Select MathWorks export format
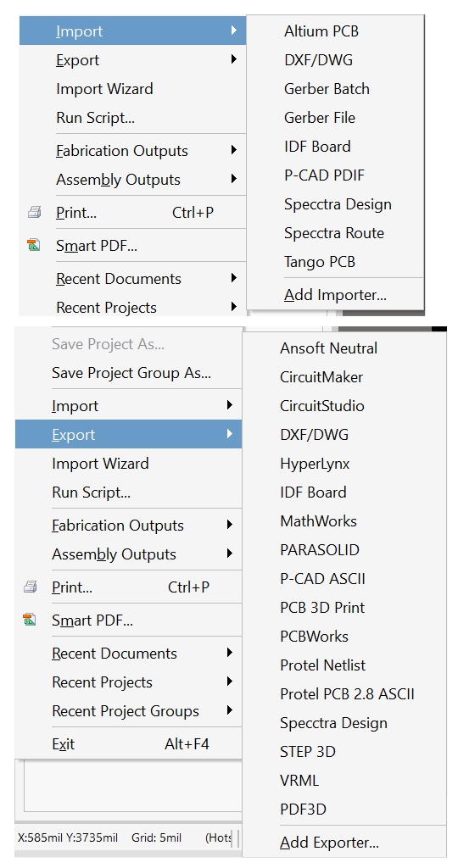Screen dimensions: 458x868 click(x=318, y=521)
